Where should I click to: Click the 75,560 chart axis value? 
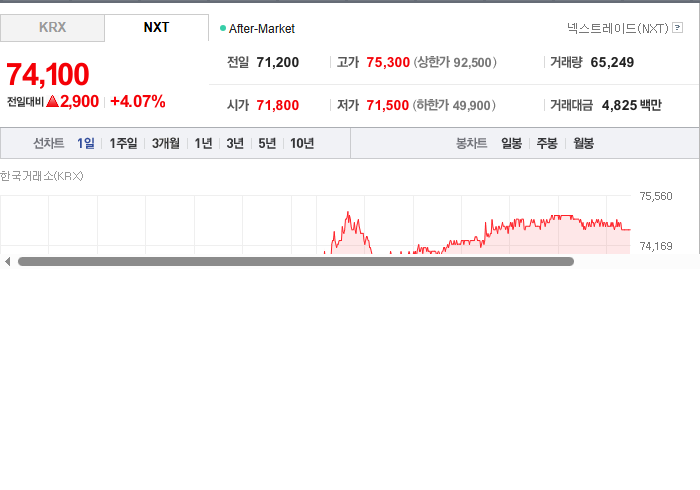point(656,196)
